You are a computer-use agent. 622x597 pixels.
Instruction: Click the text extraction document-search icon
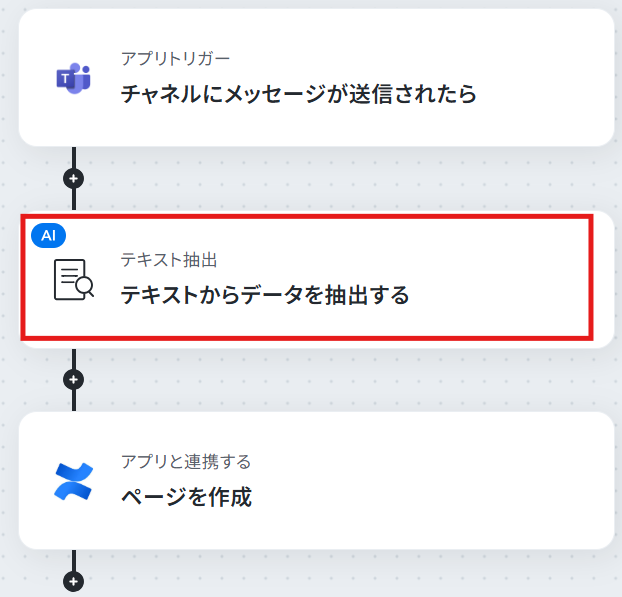74,279
